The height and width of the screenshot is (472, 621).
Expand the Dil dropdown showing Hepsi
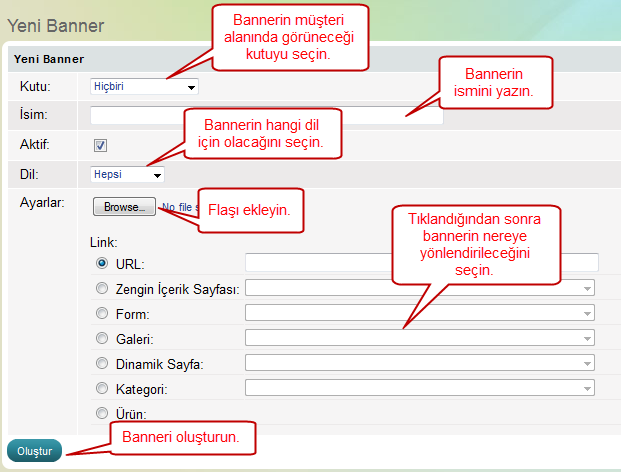click(x=126, y=174)
